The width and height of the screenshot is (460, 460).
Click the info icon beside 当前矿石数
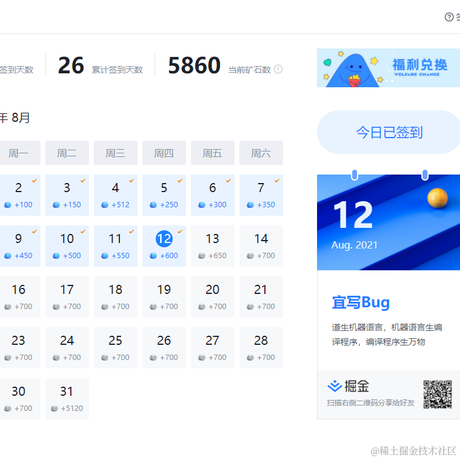(x=278, y=69)
